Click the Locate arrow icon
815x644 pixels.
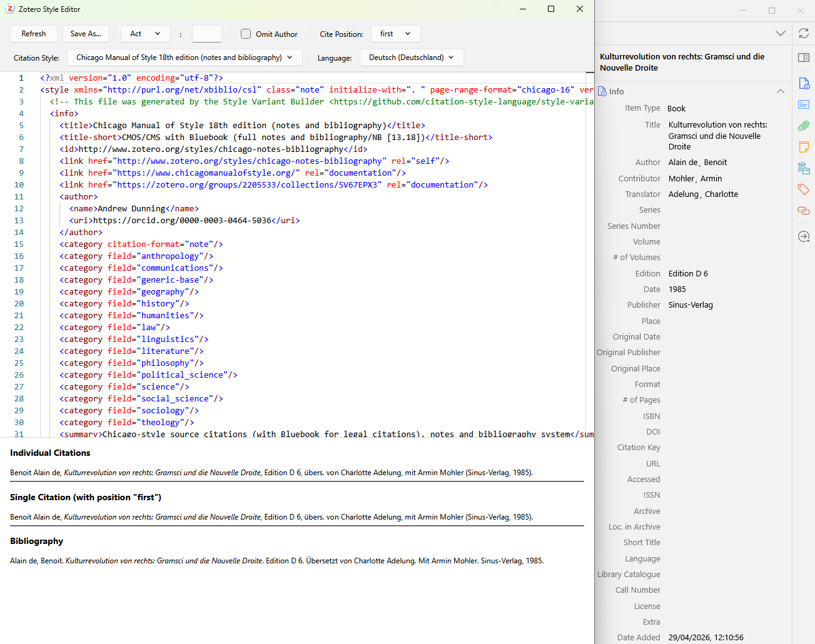804,236
